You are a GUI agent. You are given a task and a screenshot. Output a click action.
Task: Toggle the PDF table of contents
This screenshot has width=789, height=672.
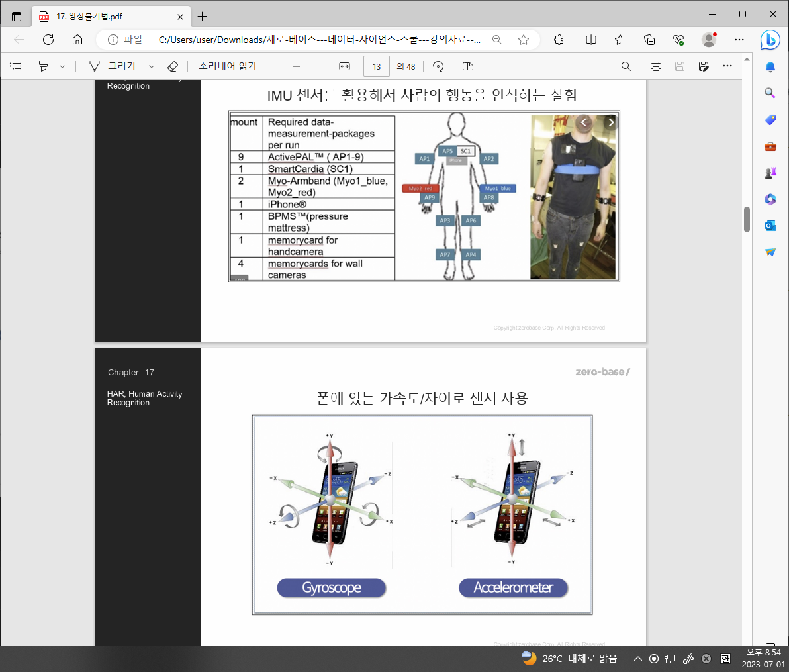(16, 66)
